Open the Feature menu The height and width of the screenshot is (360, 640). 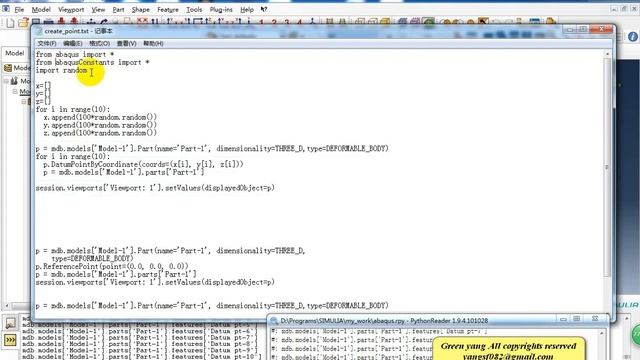coord(168,9)
